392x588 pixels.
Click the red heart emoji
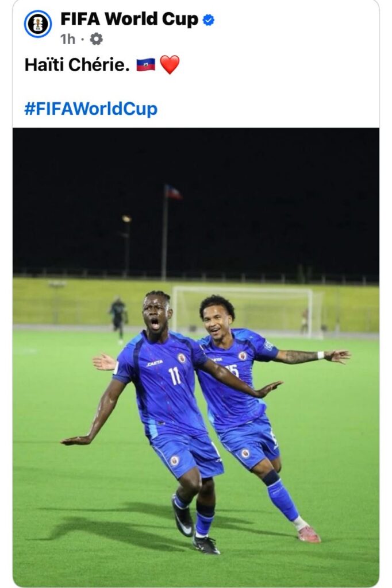170,65
